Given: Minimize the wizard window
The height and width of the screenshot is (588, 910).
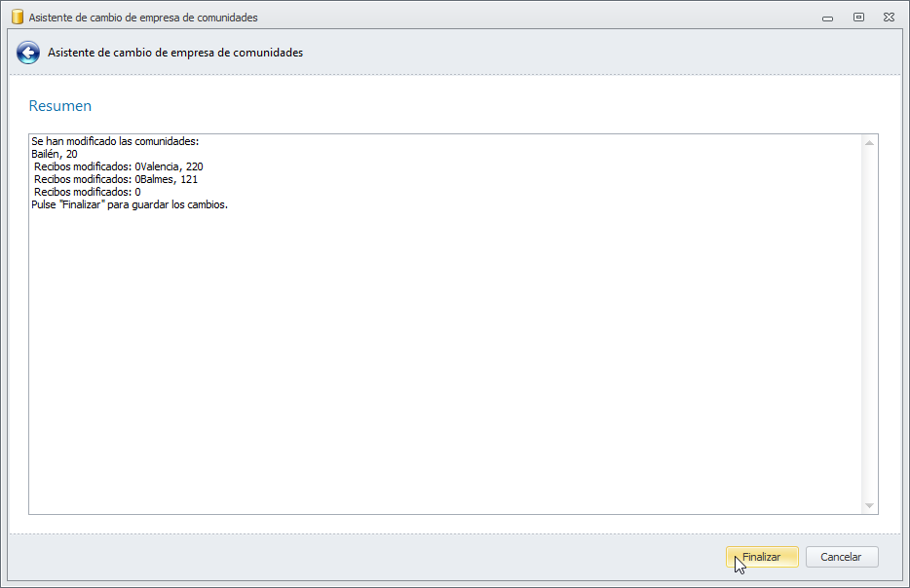Looking at the screenshot, I should (x=827, y=18).
